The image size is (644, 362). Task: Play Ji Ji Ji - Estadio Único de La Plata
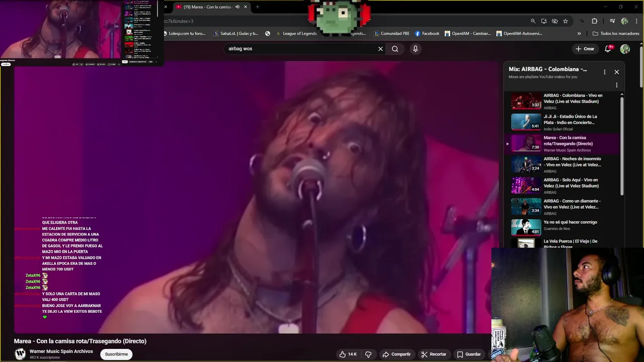561,122
